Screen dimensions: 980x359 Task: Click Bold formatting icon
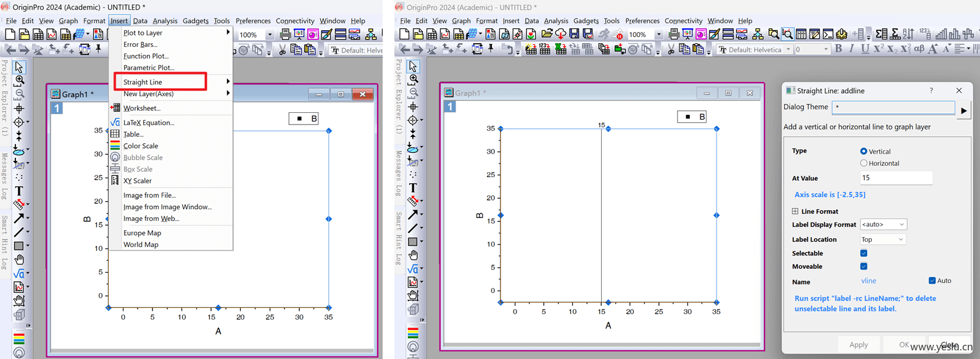pyautogui.click(x=838, y=49)
